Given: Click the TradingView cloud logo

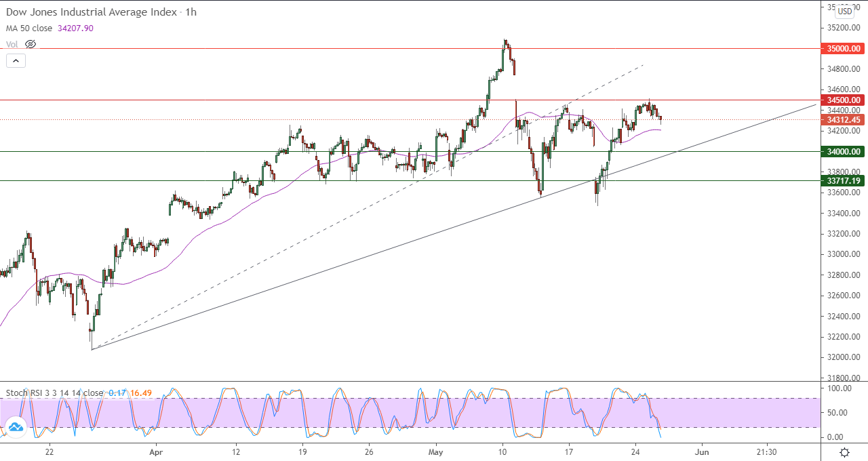Looking at the screenshot, I should tap(16, 427).
